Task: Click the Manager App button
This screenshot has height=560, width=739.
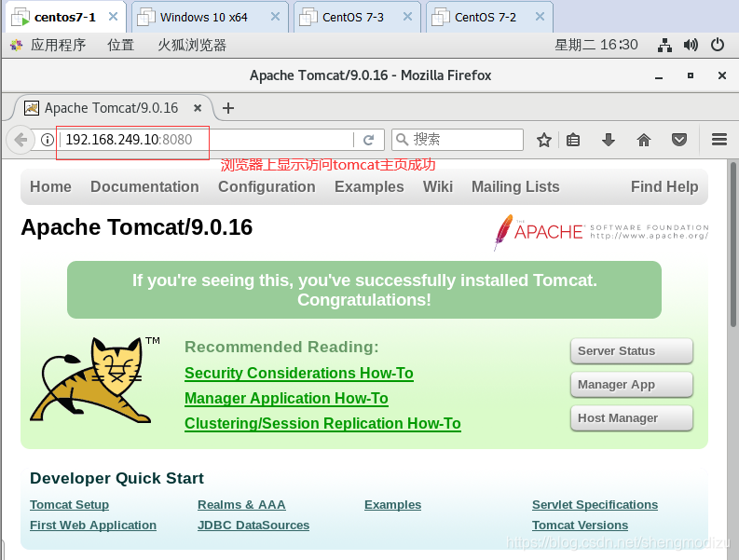Action: 632,385
